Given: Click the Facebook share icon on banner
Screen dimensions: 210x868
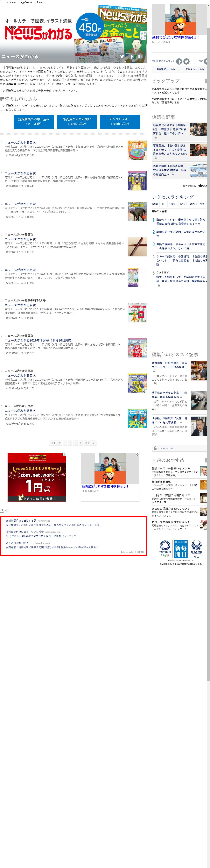Looking at the screenshot, I should click(x=131, y=57).
